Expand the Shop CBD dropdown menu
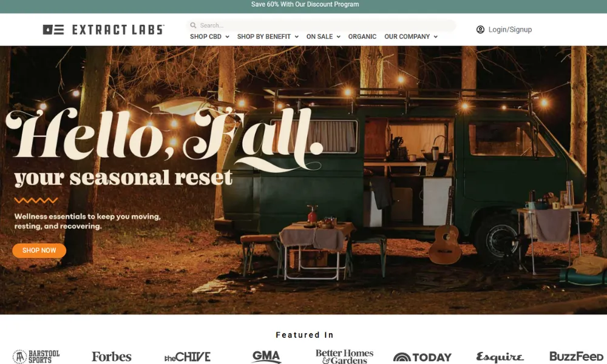Image resolution: width=607 pixels, height=364 pixels. pos(209,37)
